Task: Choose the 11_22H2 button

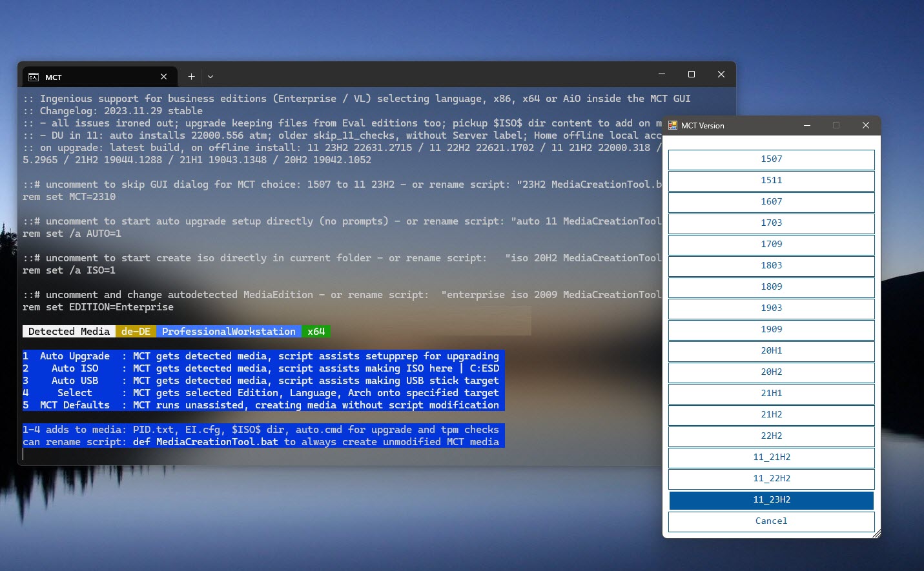Action: 771,479
